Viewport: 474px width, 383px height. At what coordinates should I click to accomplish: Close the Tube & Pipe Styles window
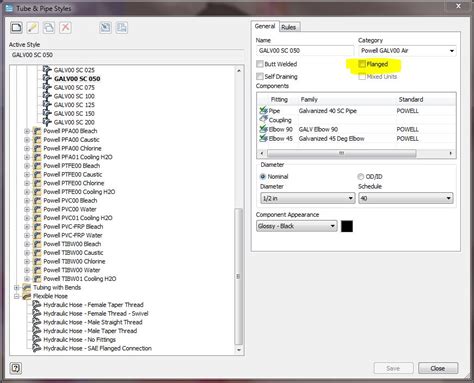[x=458, y=6]
